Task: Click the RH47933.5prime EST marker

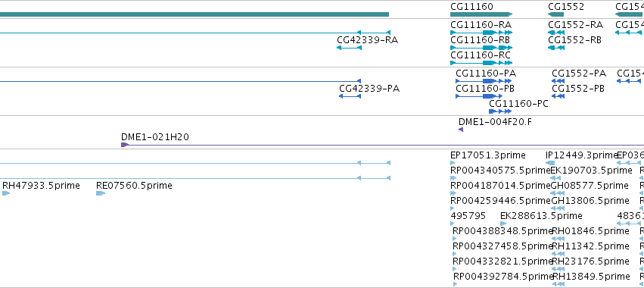Action: 6,193
